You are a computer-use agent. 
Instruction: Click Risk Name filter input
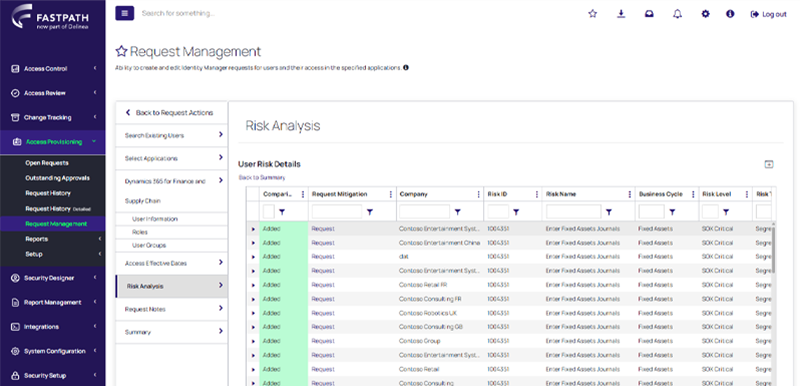pyautogui.click(x=573, y=212)
